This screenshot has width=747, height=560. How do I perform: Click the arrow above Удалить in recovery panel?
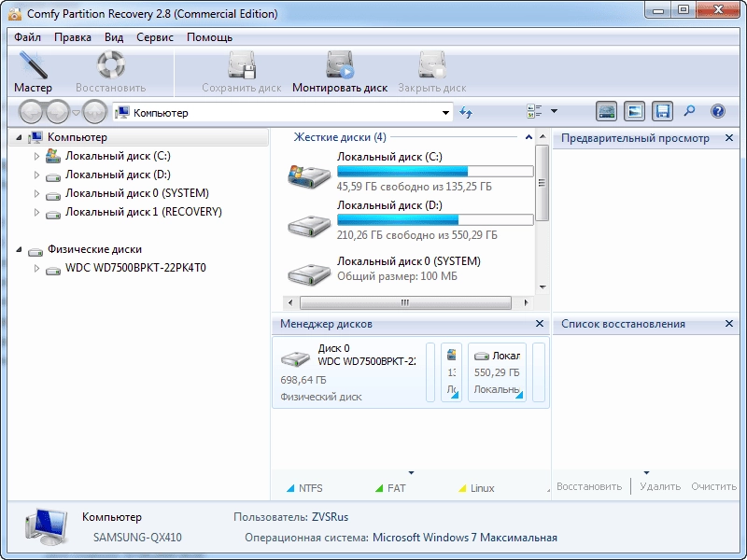pyautogui.click(x=646, y=473)
